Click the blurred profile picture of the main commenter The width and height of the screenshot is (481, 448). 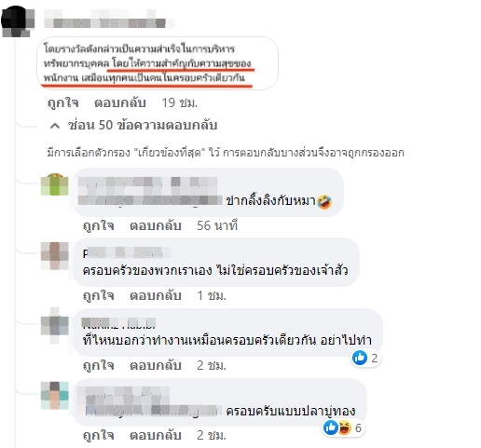click(18, 21)
